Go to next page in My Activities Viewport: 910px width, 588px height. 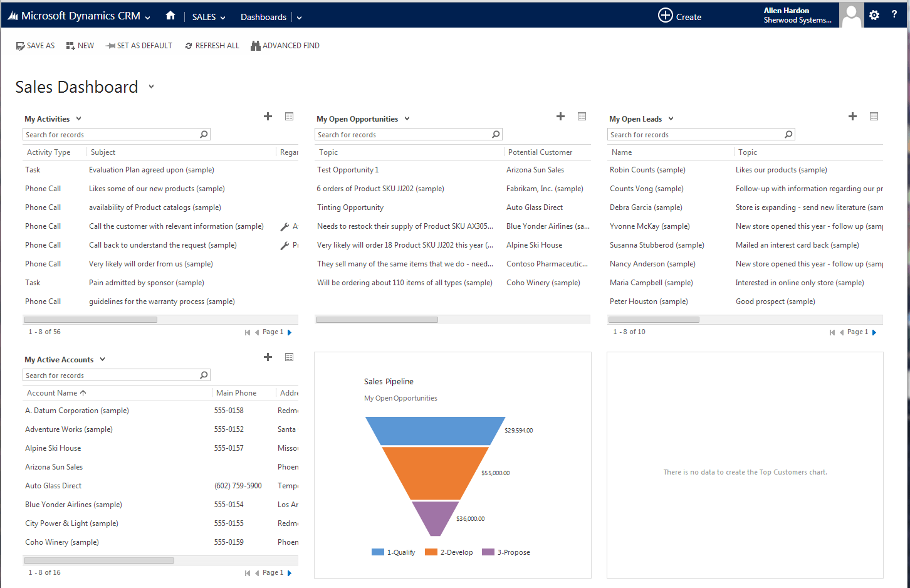(290, 332)
